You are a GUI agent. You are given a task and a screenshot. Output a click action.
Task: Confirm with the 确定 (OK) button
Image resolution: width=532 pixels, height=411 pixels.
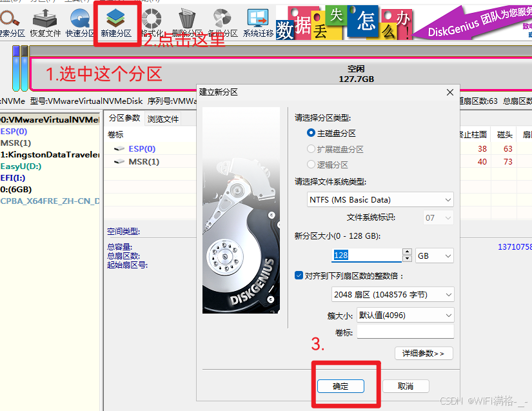point(340,386)
